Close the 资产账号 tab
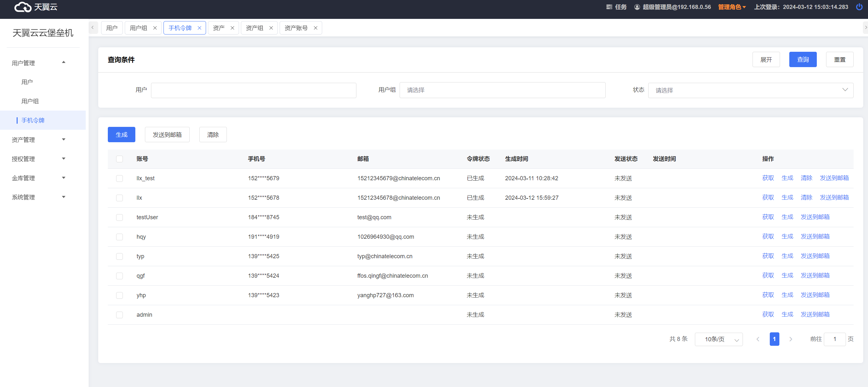 click(x=315, y=28)
